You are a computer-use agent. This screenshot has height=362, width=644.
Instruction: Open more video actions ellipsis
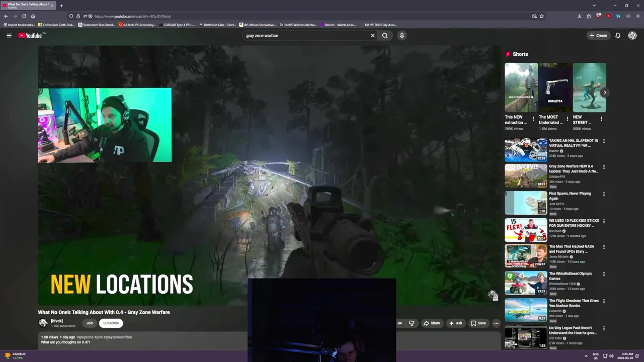(x=496, y=323)
